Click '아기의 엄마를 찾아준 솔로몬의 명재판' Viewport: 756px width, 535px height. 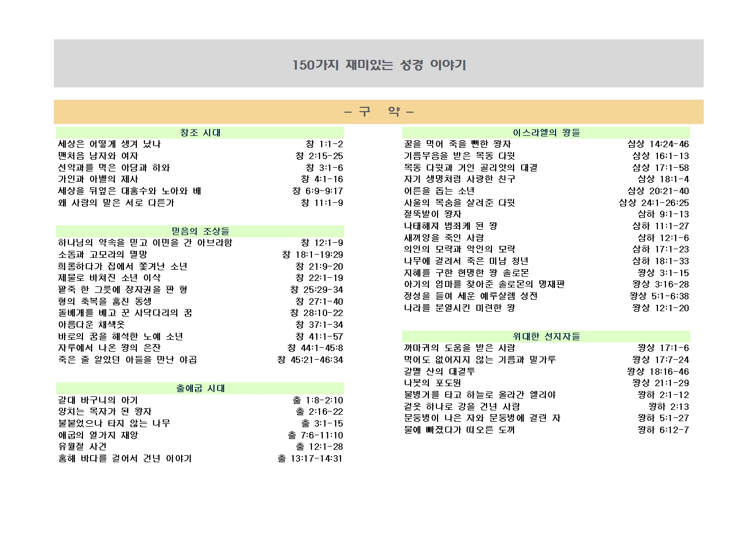pyautogui.click(x=484, y=284)
